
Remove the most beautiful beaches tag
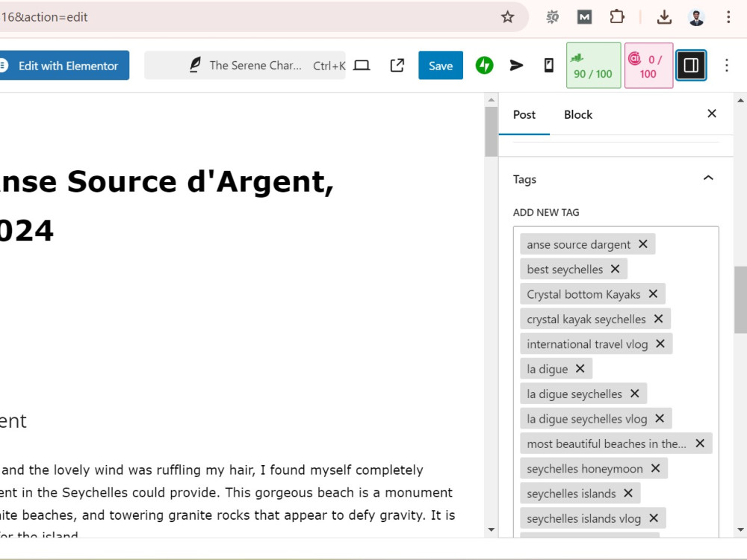tap(700, 444)
